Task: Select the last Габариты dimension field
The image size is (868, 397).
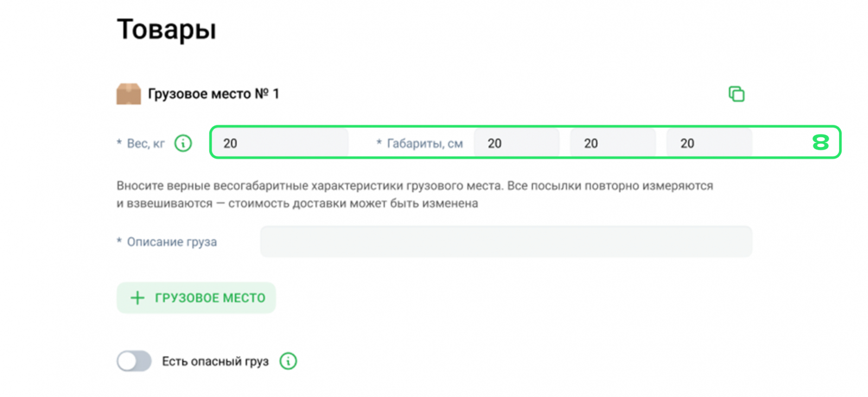Action: tap(709, 143)
